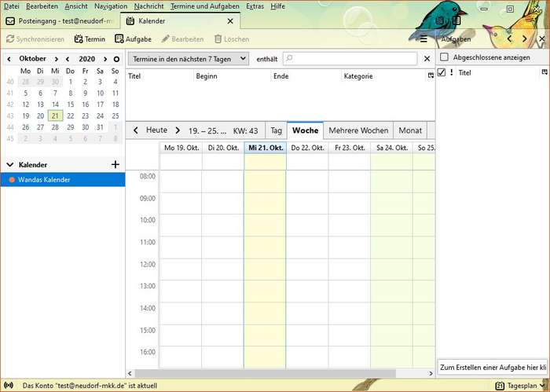Image resolution: width=550 pixels, height=392 pixels.
Task: Collapse the Kalender list section
Action: pos(10,165)
